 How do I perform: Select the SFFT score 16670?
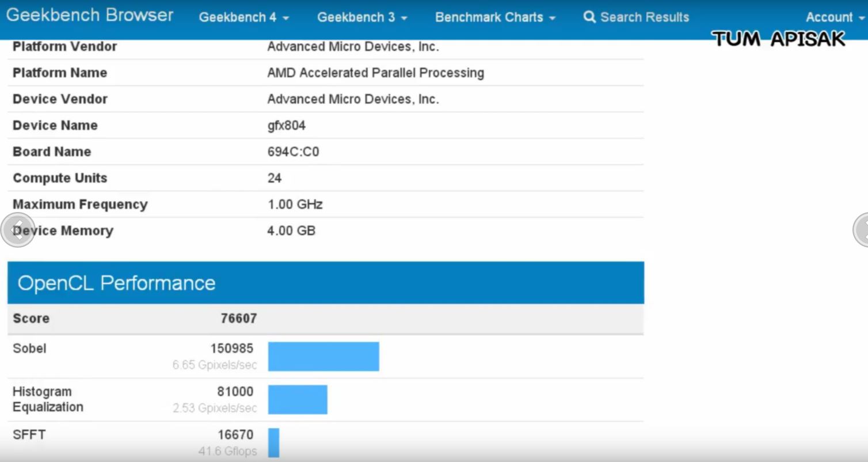[235, 435]
